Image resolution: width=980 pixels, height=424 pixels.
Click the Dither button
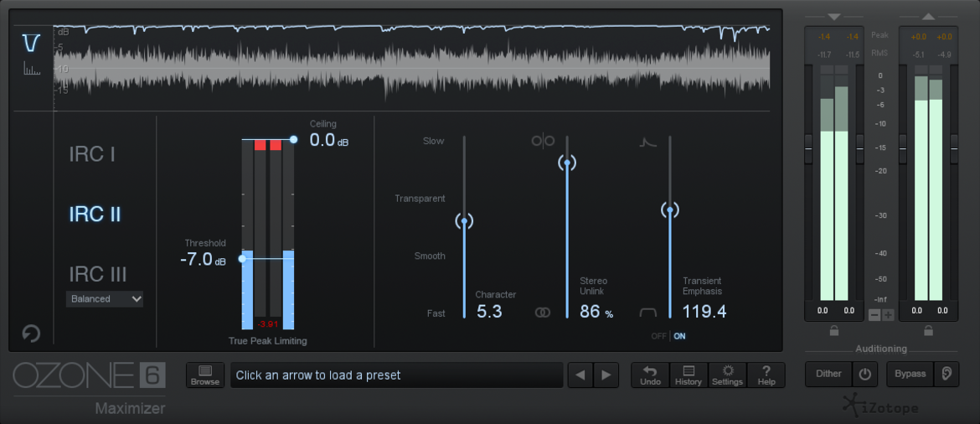828,374
